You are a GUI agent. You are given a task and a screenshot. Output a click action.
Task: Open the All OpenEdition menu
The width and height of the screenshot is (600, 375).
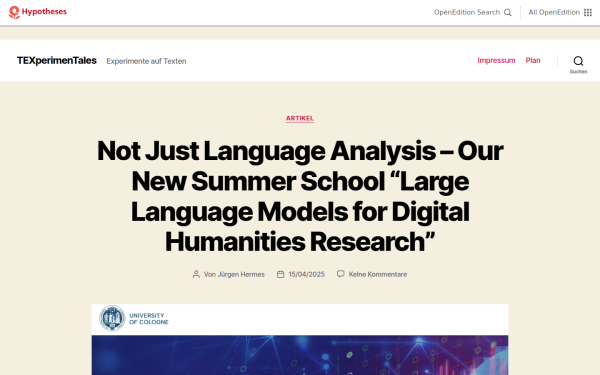point(554,12)
